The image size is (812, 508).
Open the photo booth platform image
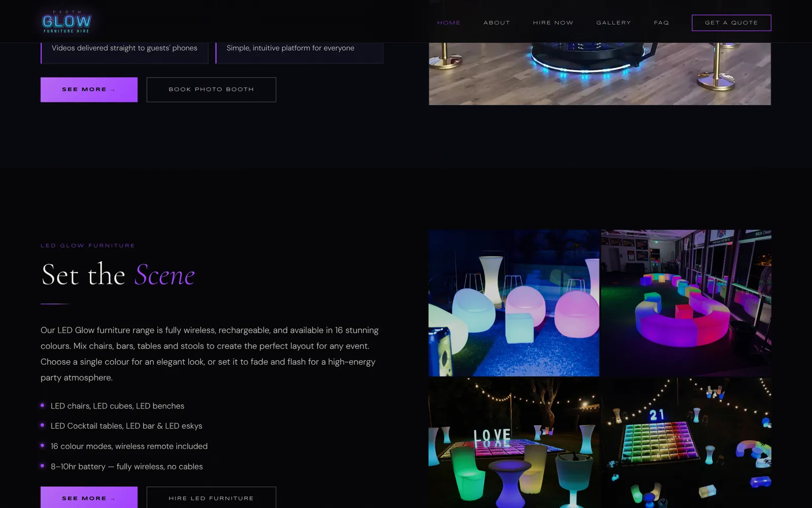tap(600, 74)
